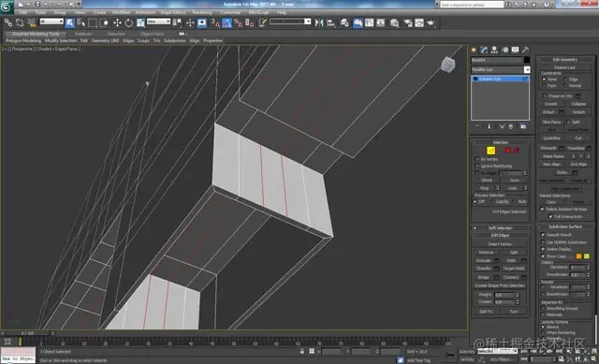Toggle the Full Interactivity checkbox

pyautogui.click(x=550, y=216)
